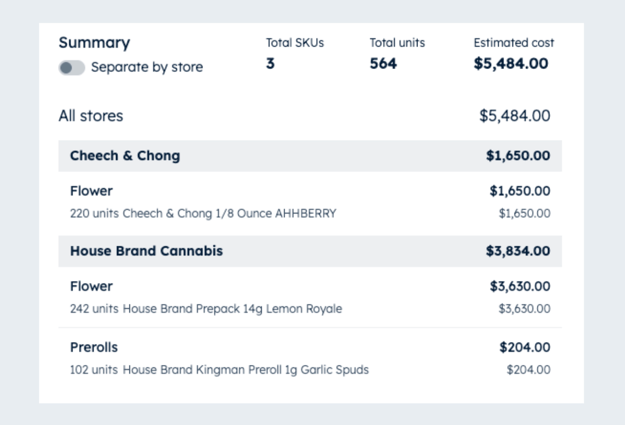Screen dimensions: 625x425
Task: Click the All stores heading
Action: point(91,116)
